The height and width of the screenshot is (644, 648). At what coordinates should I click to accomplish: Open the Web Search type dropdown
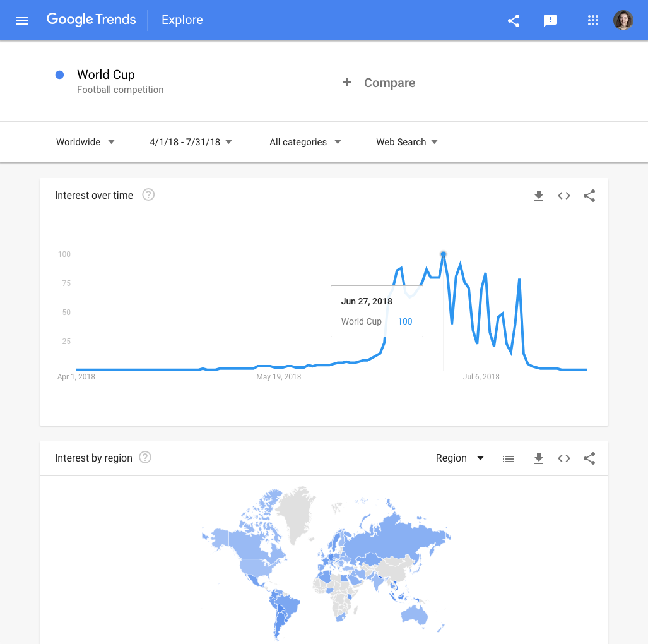coord(406,142)
